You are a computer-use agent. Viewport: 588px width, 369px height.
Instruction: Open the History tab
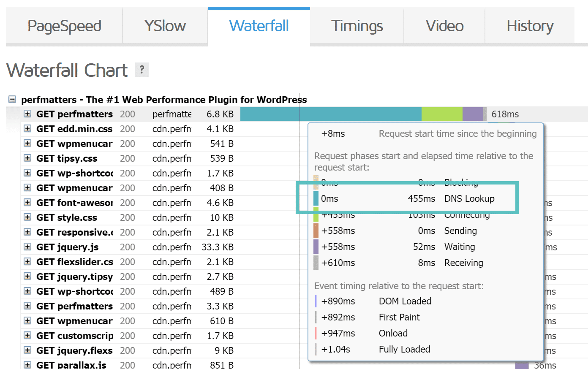pos(530,25)
